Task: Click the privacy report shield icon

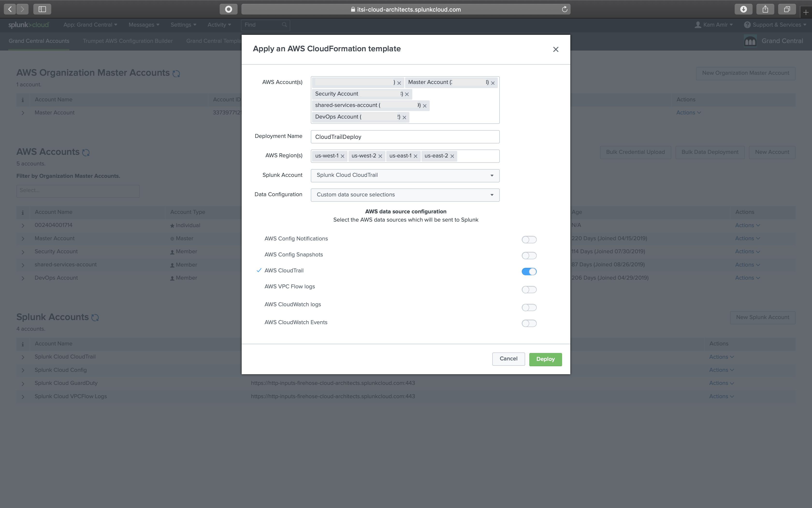Action: point(229,9)
